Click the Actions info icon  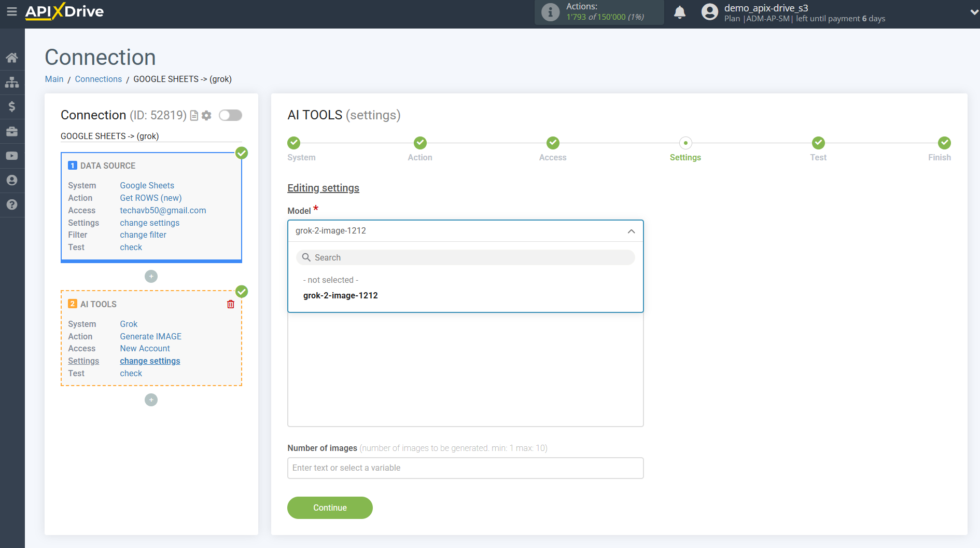550,12
